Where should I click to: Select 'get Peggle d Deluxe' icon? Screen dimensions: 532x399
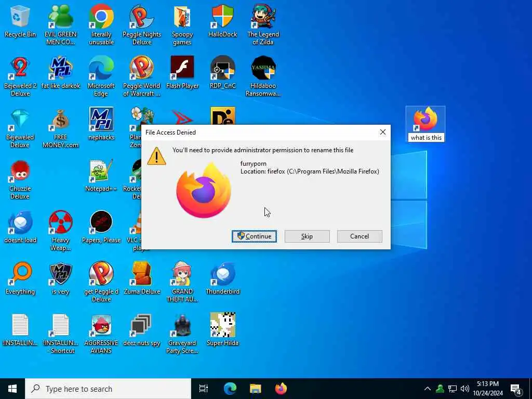(x=101, y=283)
